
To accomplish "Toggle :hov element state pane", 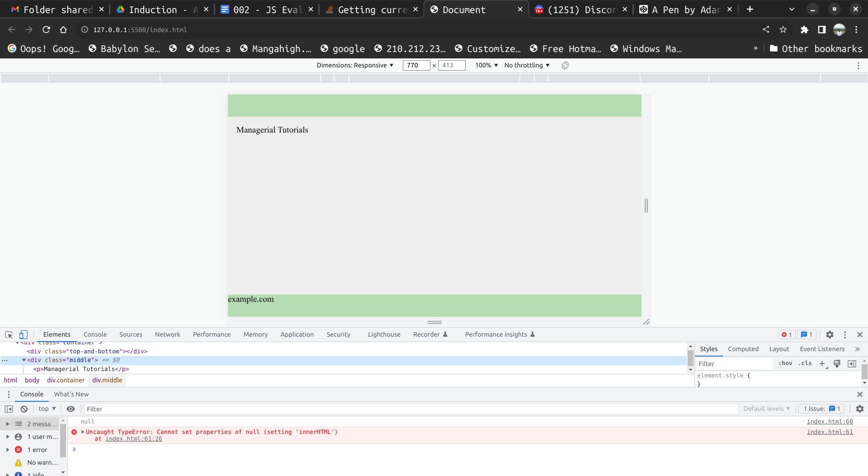I will 786,363.
